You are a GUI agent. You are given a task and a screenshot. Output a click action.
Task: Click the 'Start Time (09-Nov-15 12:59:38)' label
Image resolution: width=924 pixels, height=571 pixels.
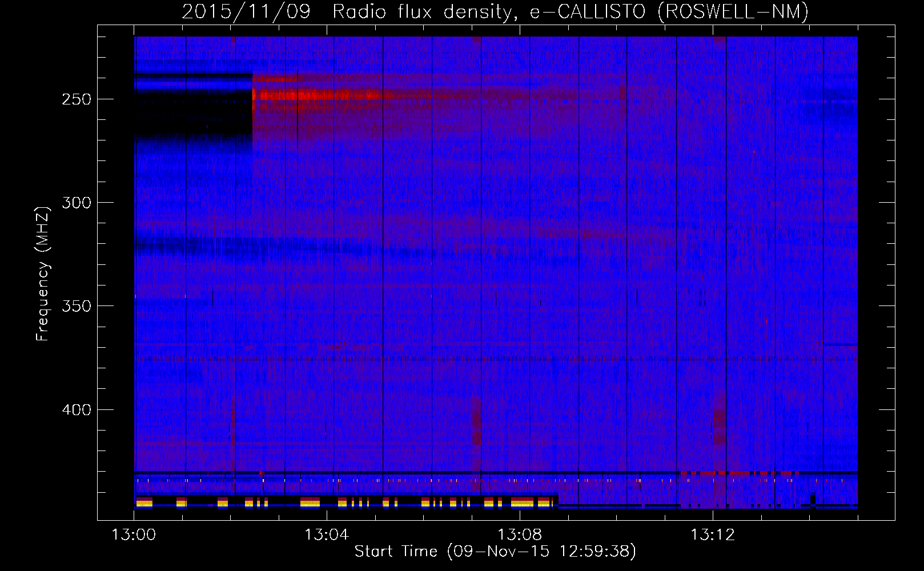point(495,552)
